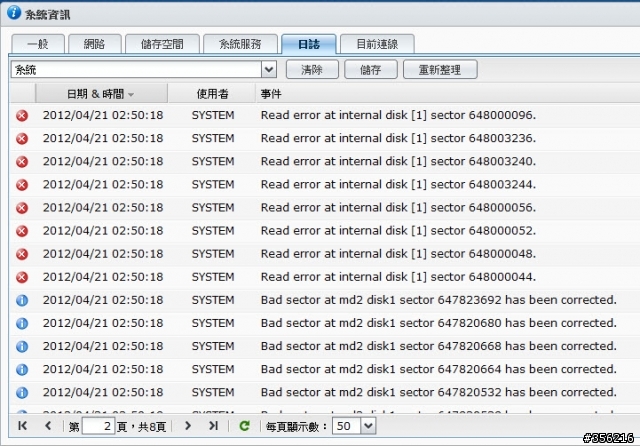The height and width of the screenshot is (446, 640).
Task: Click the 儲存 button
Action: tap(371, 69)
